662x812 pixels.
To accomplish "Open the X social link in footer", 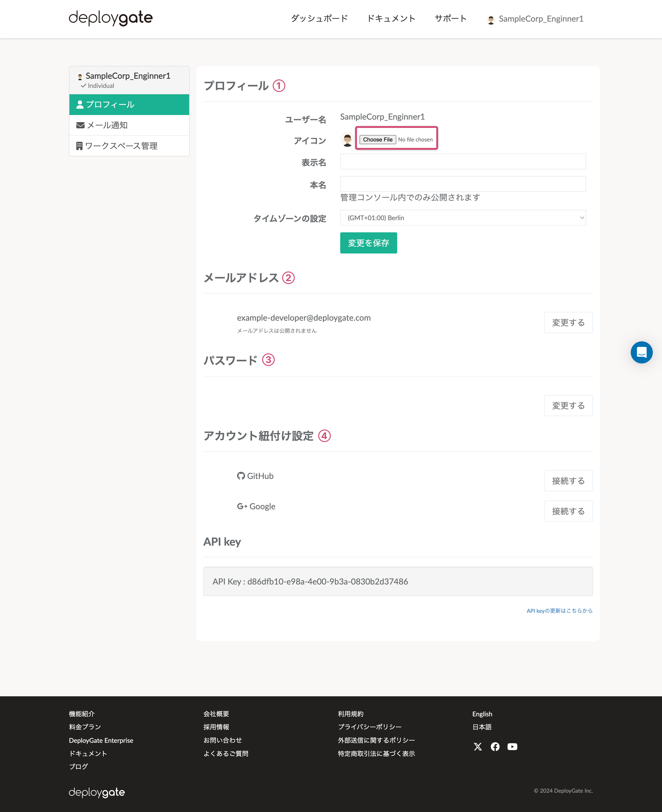I will click(x=478, y=747).
